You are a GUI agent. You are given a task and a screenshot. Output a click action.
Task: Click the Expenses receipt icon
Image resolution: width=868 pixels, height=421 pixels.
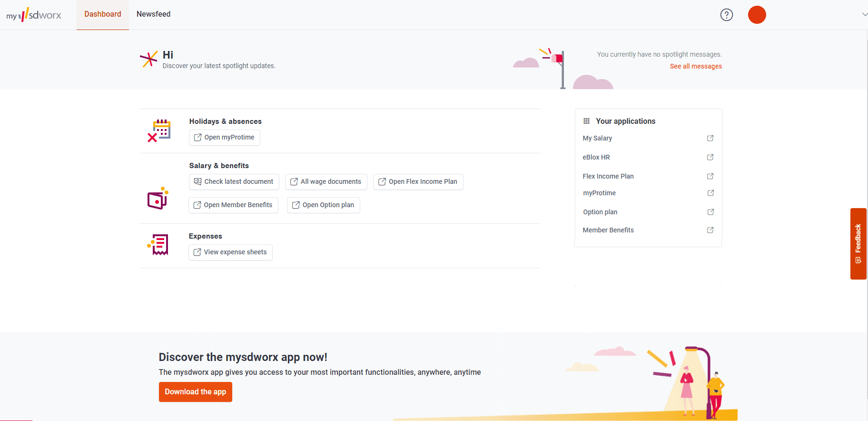[158, 244]
